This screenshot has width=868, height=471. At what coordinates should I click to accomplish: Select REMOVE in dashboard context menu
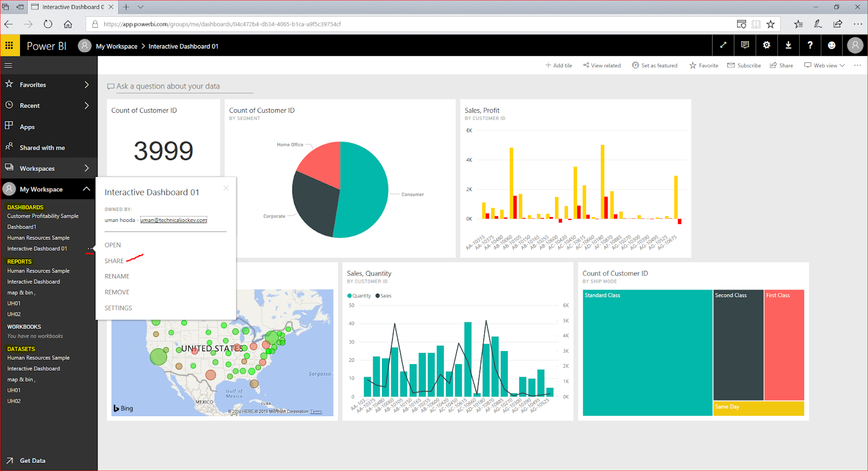(117, 292)
